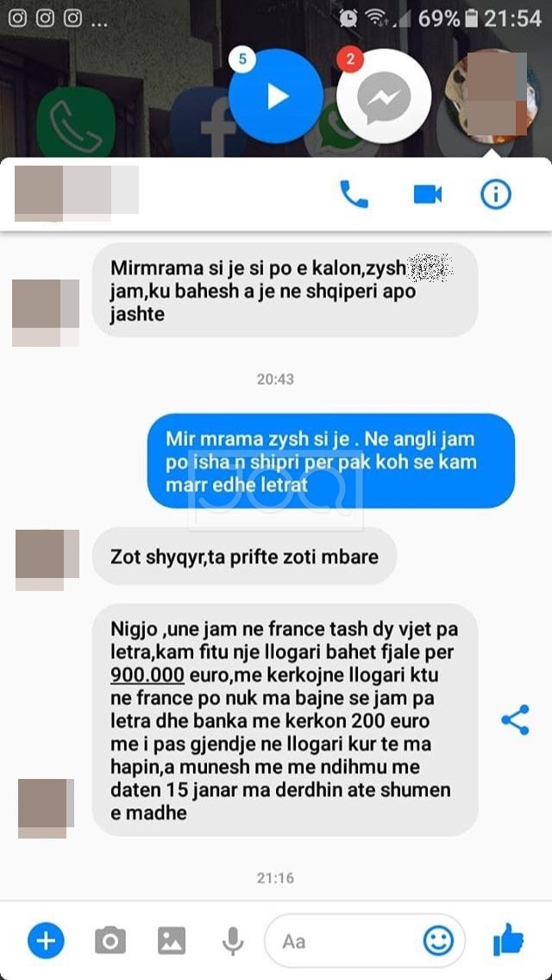Tap the share icon beside the long message
Image resolution: width=552 pixels, height=980 pixels.
[x=515, y=719]
